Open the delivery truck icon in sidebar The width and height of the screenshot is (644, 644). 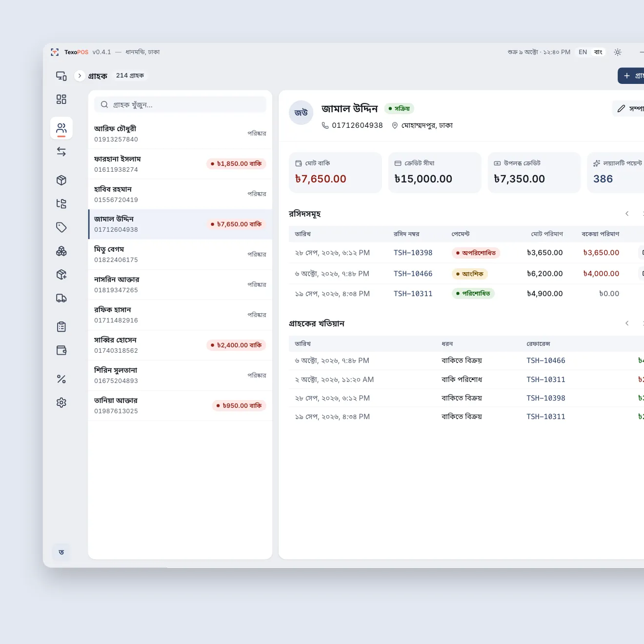coord(61,298)
